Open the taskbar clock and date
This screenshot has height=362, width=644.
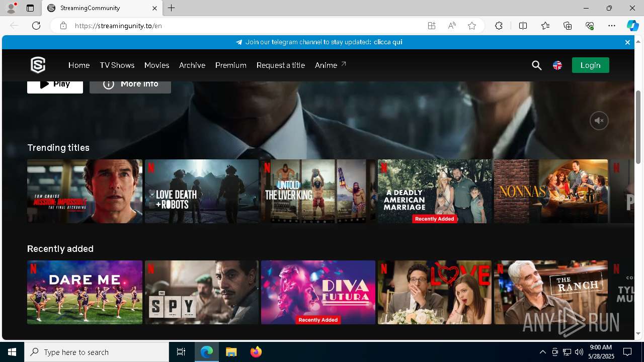tap(601, 352)
